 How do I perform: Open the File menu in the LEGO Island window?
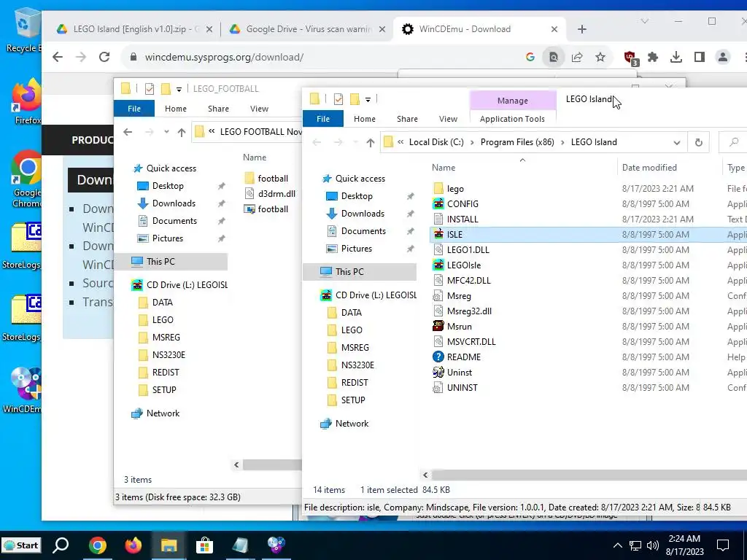tap(323, 119)
